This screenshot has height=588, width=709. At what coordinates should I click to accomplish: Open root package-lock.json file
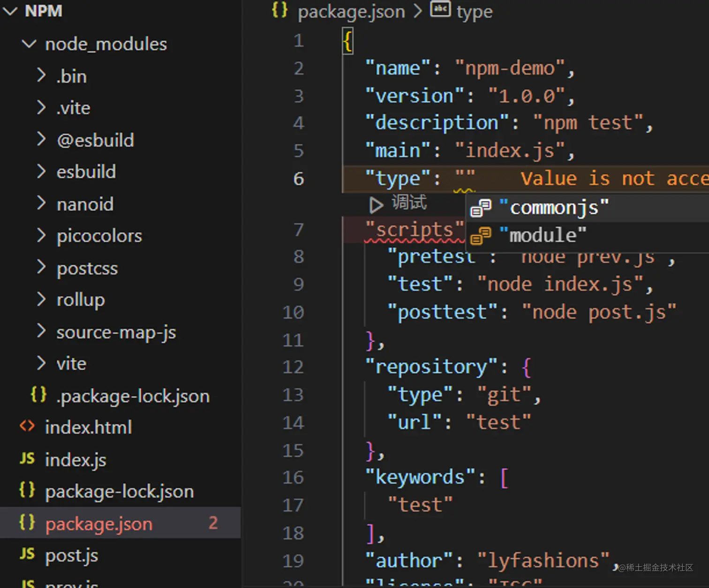[x=120, y=492]
